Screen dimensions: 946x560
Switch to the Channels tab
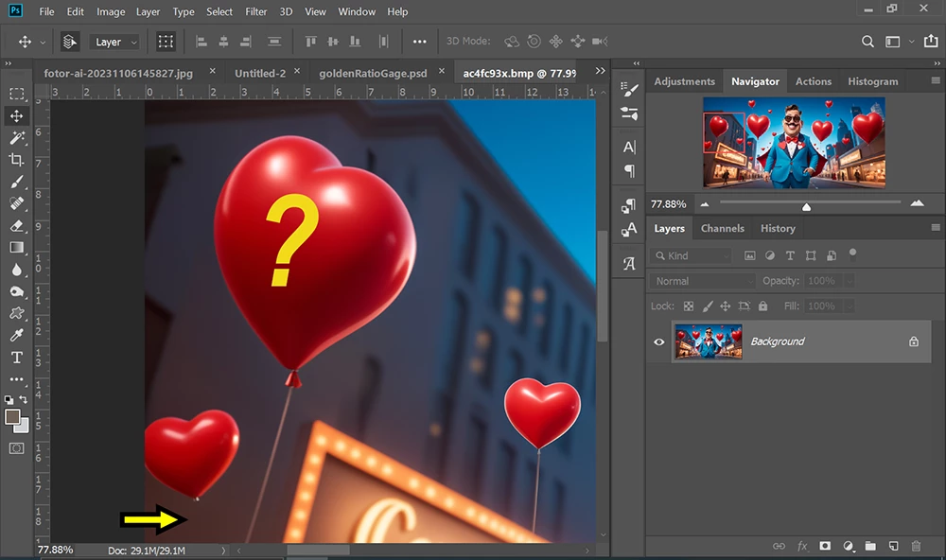pyautogui.click(x=722, y=228)
